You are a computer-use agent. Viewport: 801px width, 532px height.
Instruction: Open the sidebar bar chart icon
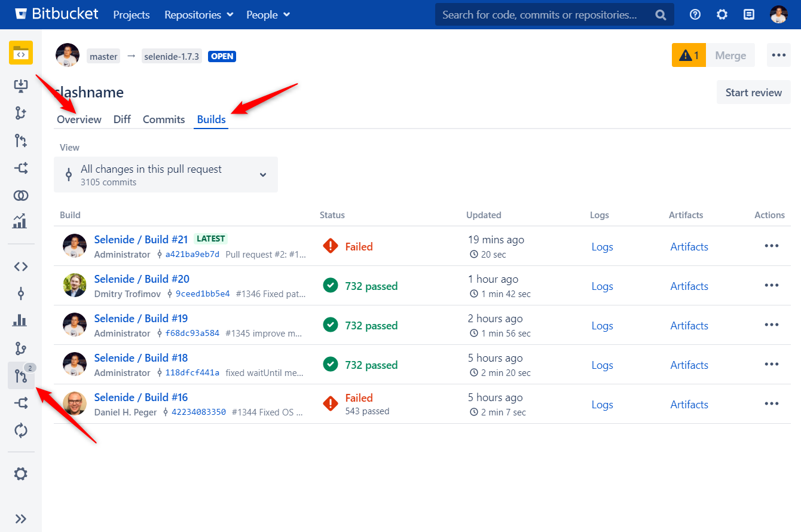coord(21,320)
